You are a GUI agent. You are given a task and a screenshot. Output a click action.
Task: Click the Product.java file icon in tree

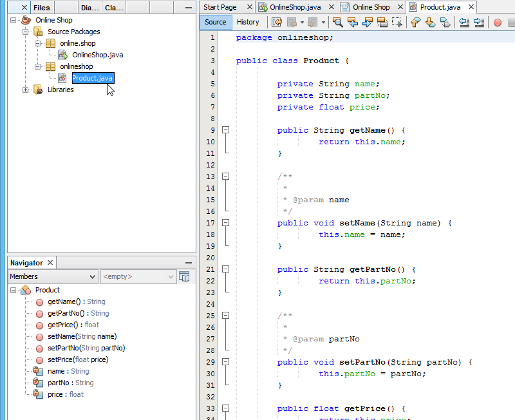tap(62, 78)
